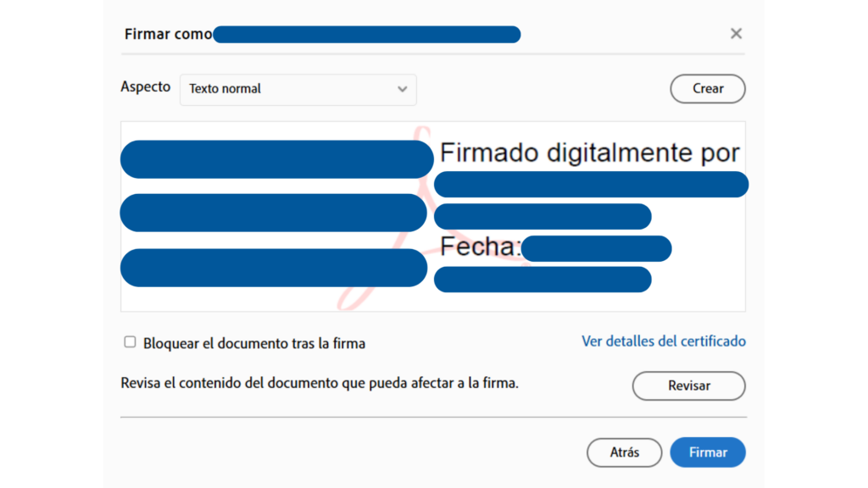The height and width of the screenshot is (488, 868).
Task: Confirm signing with the blue Firmar button
Action: (707, 452)
